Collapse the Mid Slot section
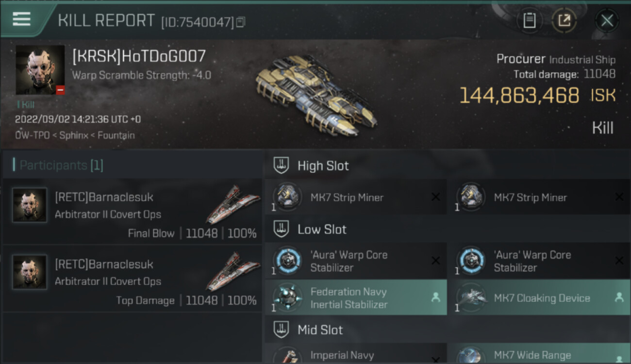 pyautogui.click(x=282, y=330)
